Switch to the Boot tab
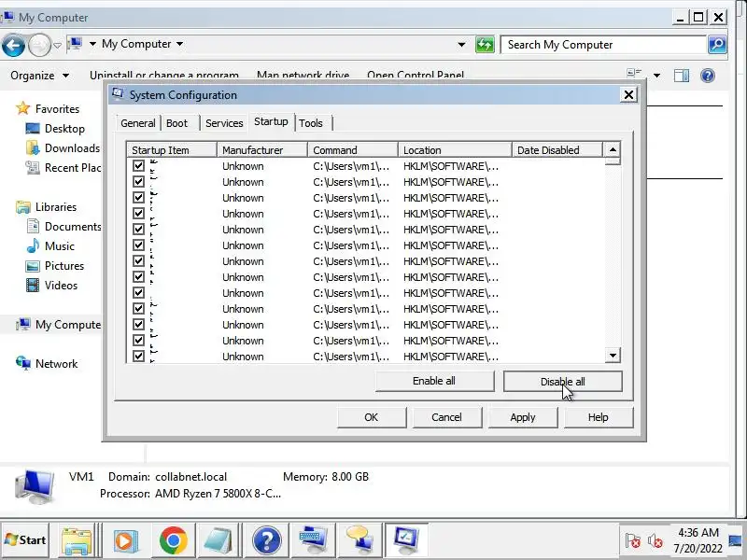This screenshot has height=560, width=747. 176,123
